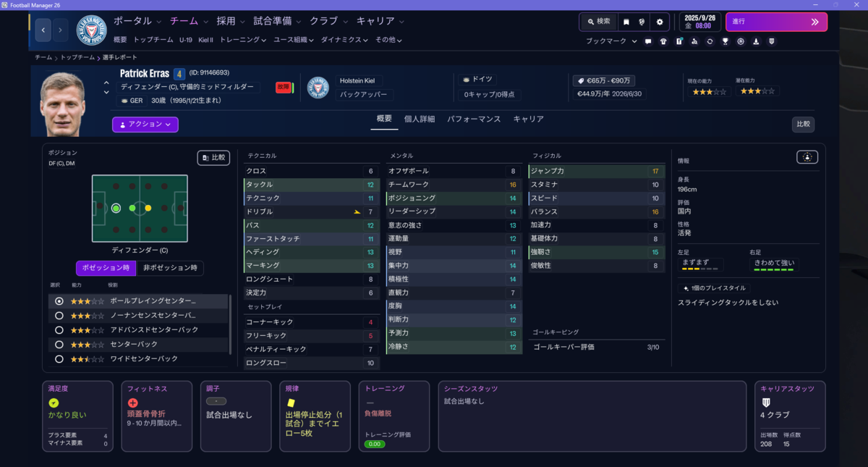Open the training cone shortcut icon
Viewport: 868px width, 467px height.
point(756,41)
